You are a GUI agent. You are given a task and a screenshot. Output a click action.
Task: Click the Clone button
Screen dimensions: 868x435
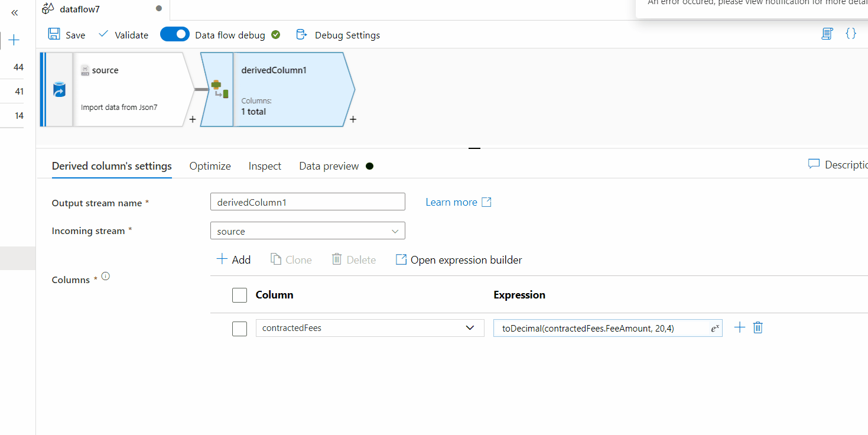pyautogui.click(x=291, y=259)
